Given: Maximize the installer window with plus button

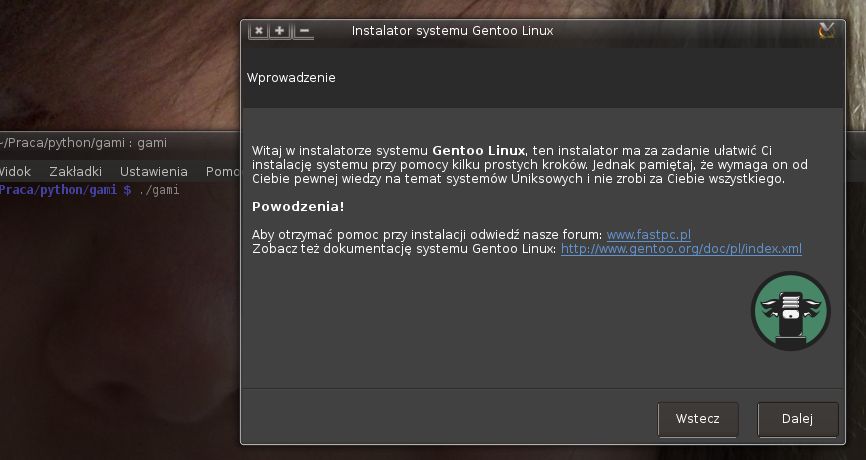Looking at the screenshot, I should point(280,31).
